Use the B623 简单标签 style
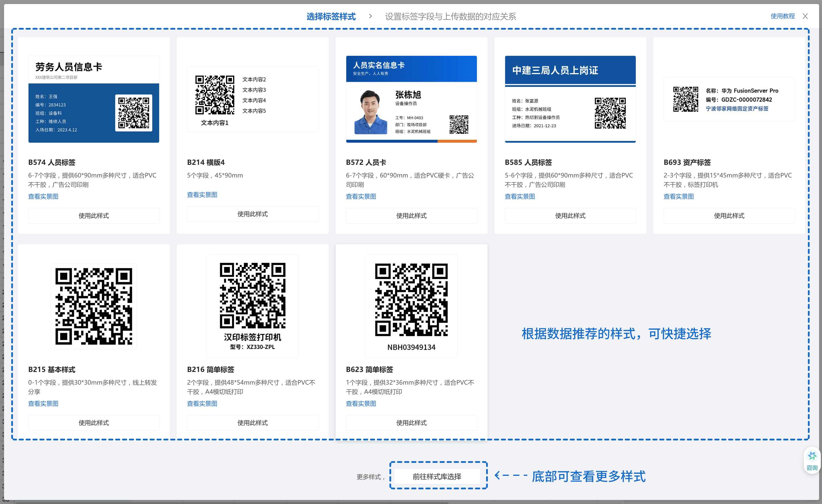 pyautogui.click(x=411, y=423)
